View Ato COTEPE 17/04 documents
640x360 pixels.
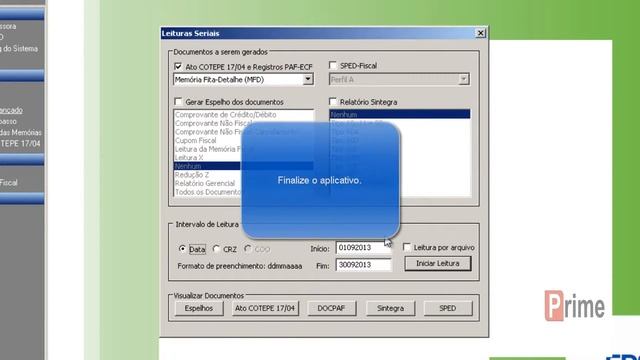[264, 309]
